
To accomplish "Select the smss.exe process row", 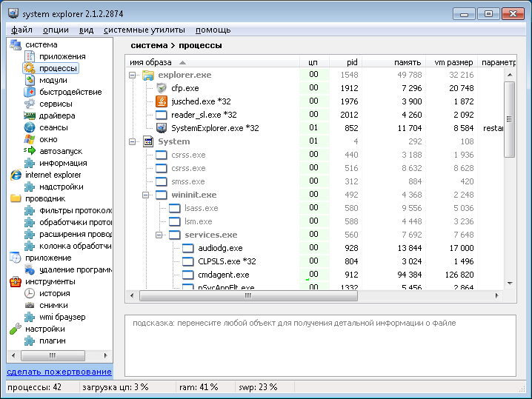I will (314, 181).
